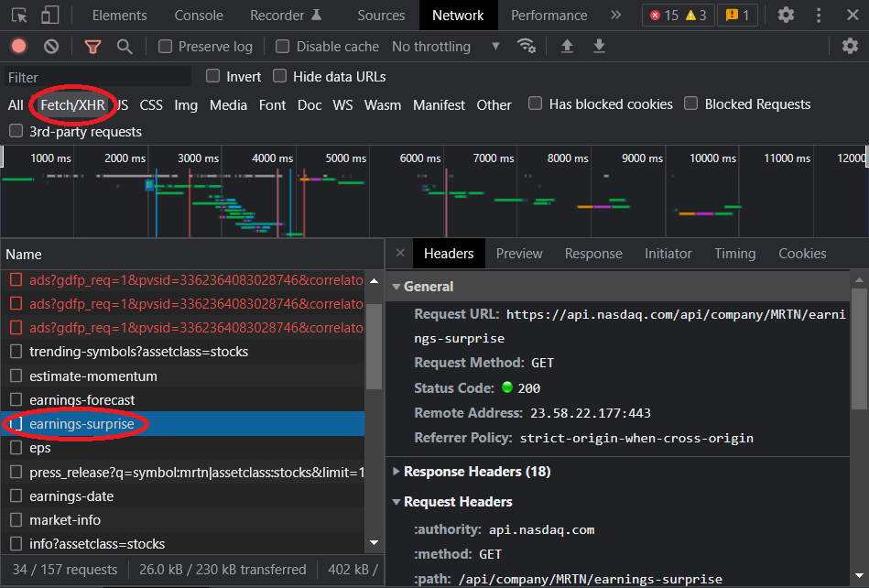Image resolution: width=869 pixels, height=588 pixels.
Task: Check the Disable cache option
Action: (x=283, y=47)
